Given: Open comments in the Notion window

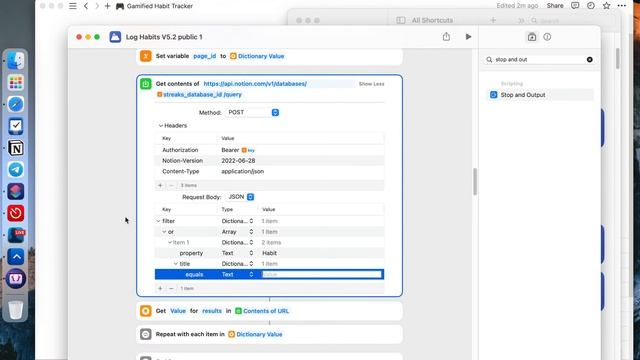Looking at the screenshot, I should [575, 6].
